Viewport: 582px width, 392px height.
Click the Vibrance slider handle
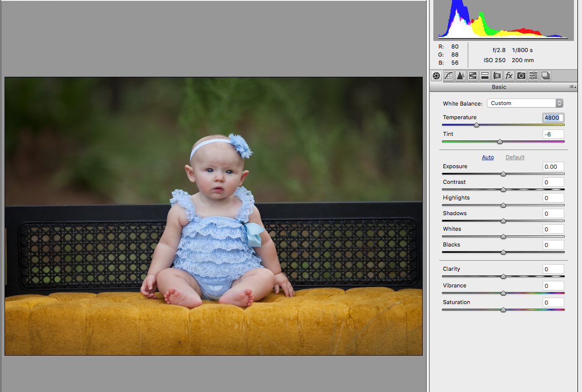coord(503,293)
